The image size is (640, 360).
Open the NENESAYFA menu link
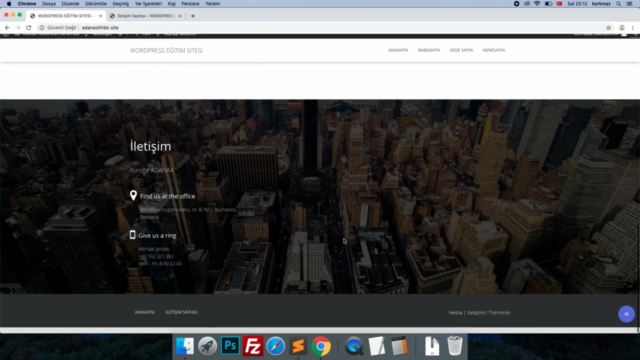tap(494, 50)
